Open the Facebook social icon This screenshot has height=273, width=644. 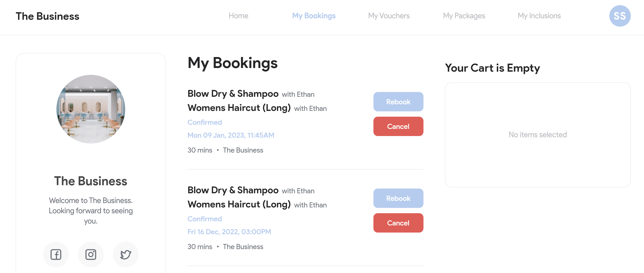coord(56,254)
